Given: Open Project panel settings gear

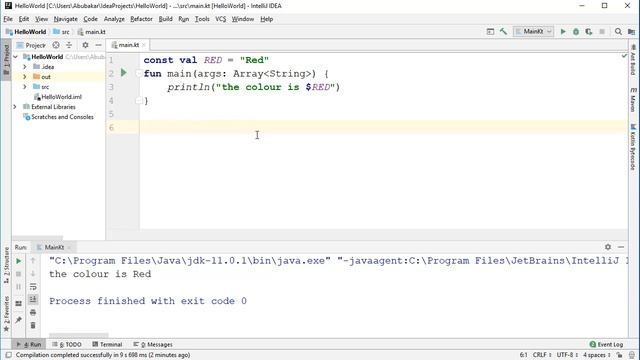Looking at the screenshot, I should point(85,45).
